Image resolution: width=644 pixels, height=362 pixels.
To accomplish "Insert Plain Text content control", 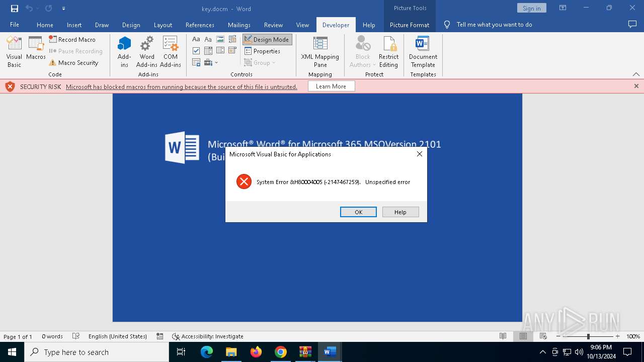I will (x=208, y=39).
